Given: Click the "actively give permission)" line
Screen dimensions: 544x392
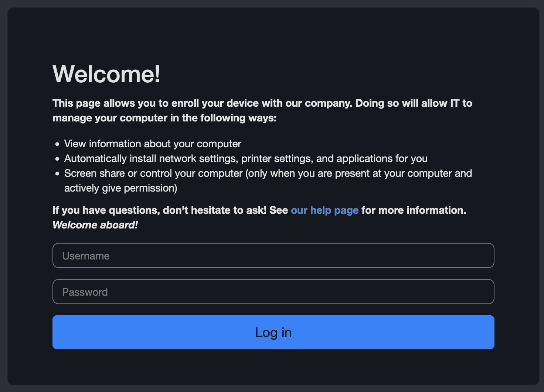Looking at the screenshot, I should pyautogui.click(x=120, y=188).
